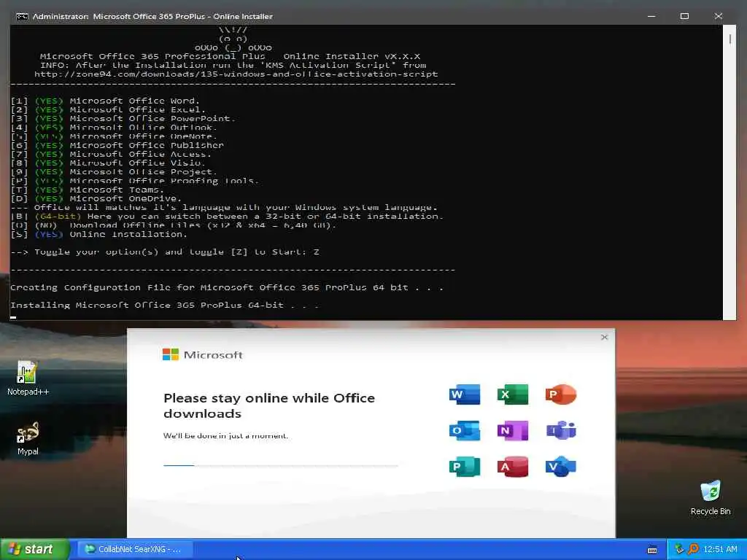
Task: Click the 'Microsoft Office Project' console line
Action: [114, 172]
